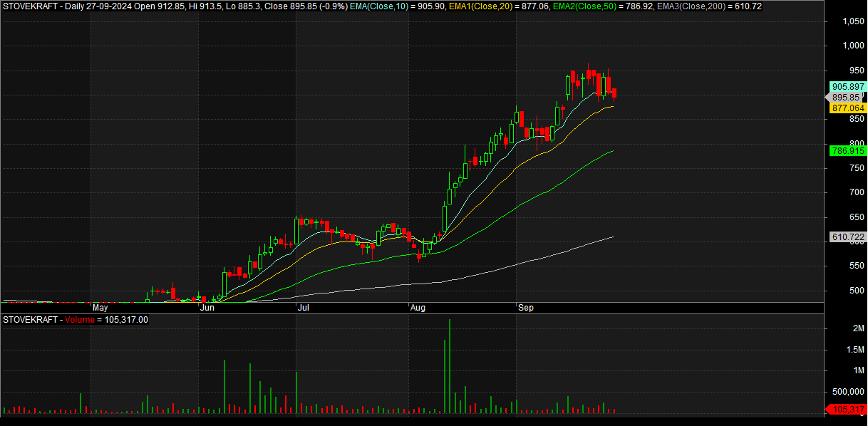Click the 750 price axis label
This screenshot has width=868, height=426.
click(856, 168)
